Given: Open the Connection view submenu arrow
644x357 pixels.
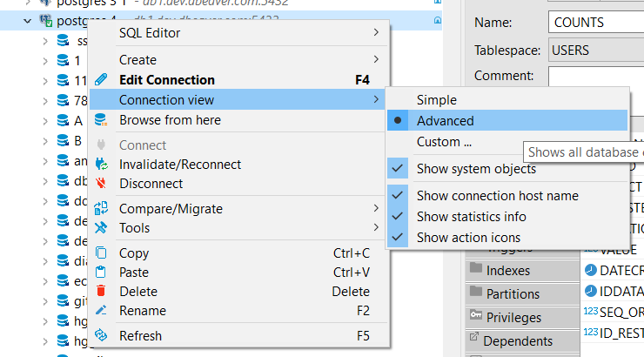Looking at the screenshot, I should 376,99.
